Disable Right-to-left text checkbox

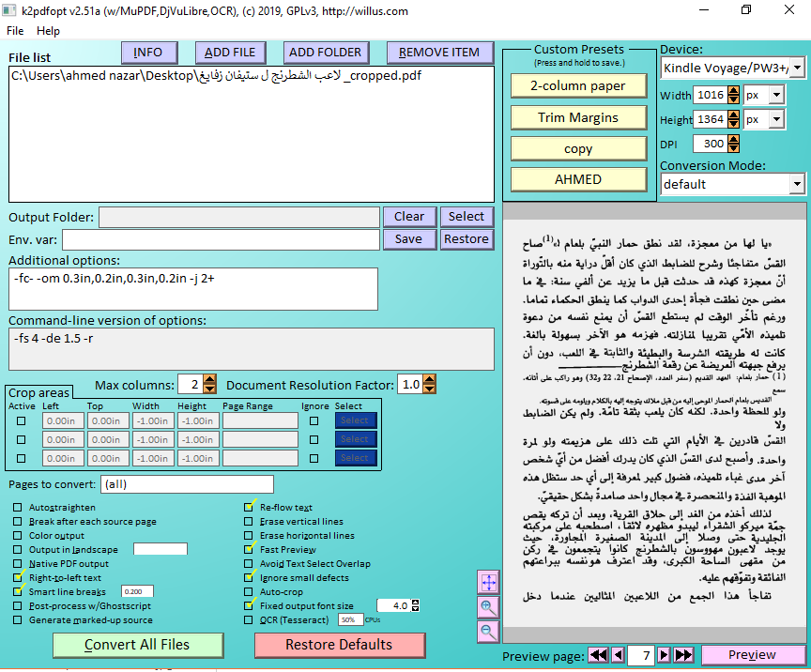pos(18,577)
